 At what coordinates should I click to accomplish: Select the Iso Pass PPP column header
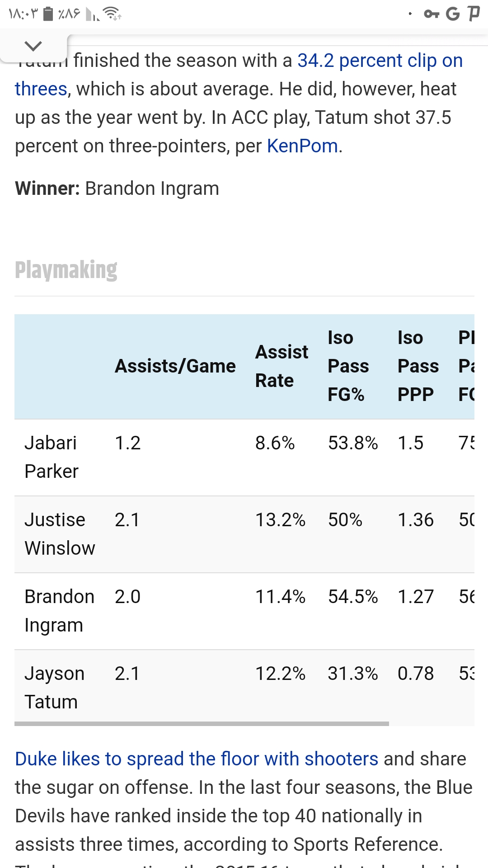click(x=418, y=366)
